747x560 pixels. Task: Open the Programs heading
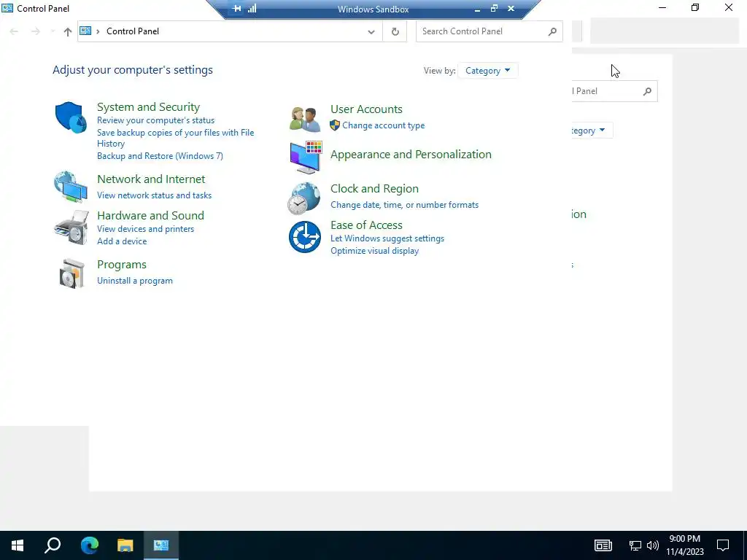click(x=122, y=265)
